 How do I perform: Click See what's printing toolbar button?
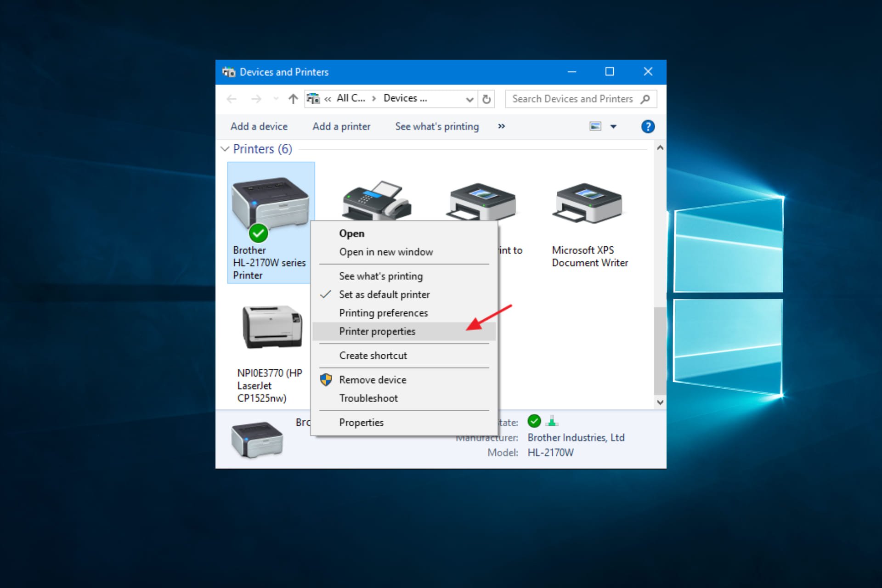[x=437, y=126]
